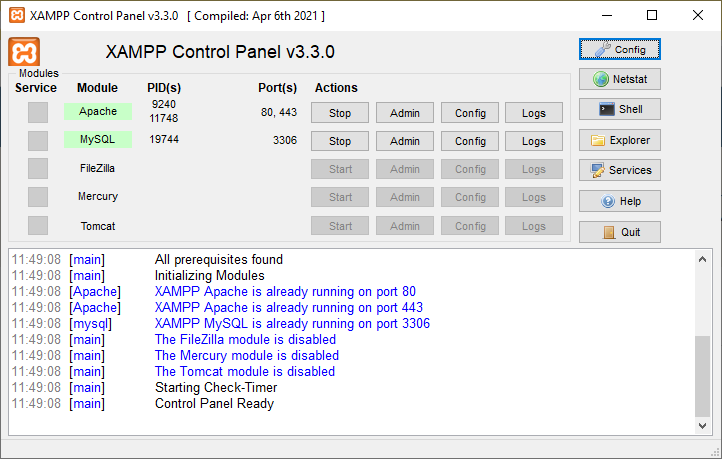Screen dimensions: 722x459
Task: Open the main Config button with wrench icon
Action: point(619,49)
